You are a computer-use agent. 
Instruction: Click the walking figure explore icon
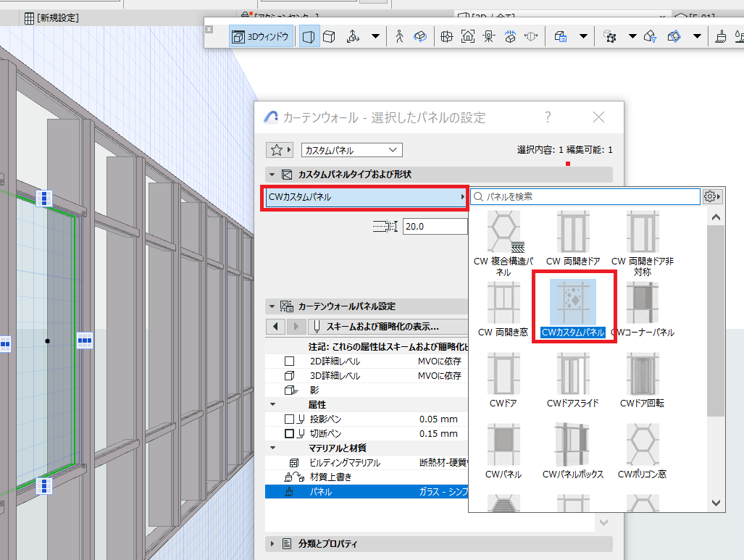tap(399, 36)
